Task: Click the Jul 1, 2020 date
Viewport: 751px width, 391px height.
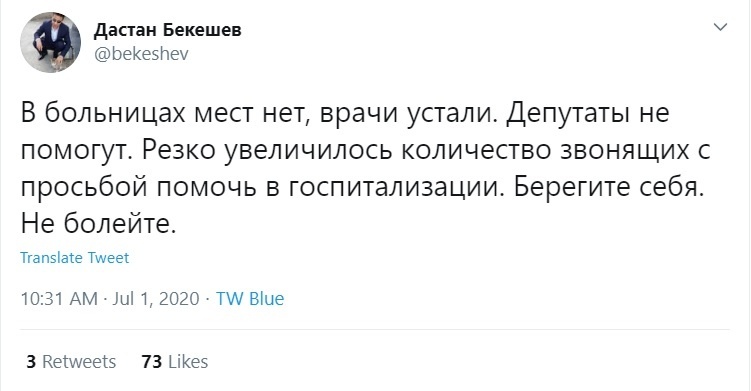Action: coord(156,299)
